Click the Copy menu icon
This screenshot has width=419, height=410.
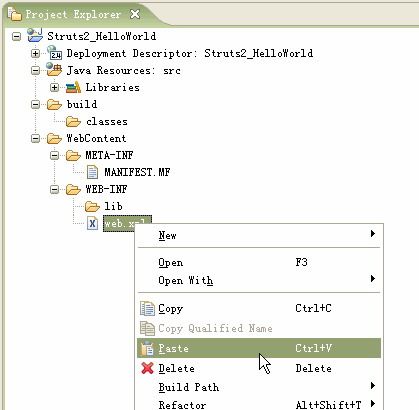(x=147, y=308)
